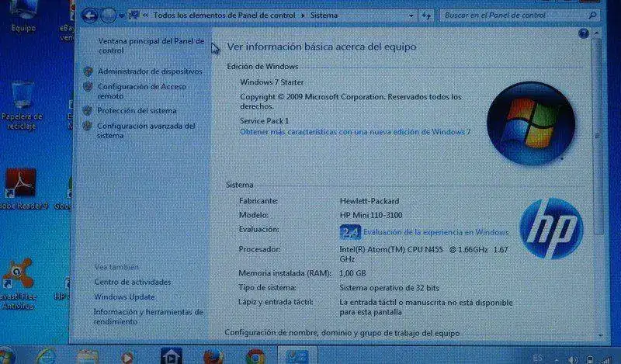Viewport: 621px width, 364px height.
Task: Open 'Configuración de Acceso remoto' link
Action: (x=142, y=91)
